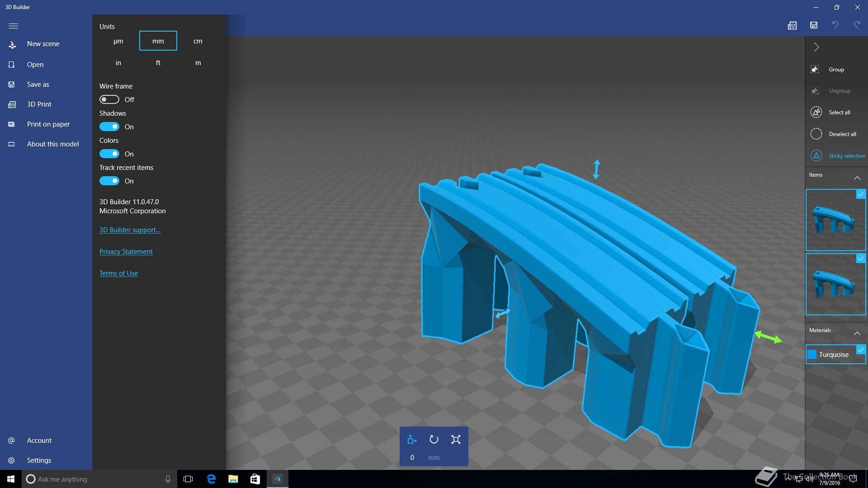Choose Save as from the sidebar menu
The width and height of the screenshot is (868, 488).
(38, 84)
